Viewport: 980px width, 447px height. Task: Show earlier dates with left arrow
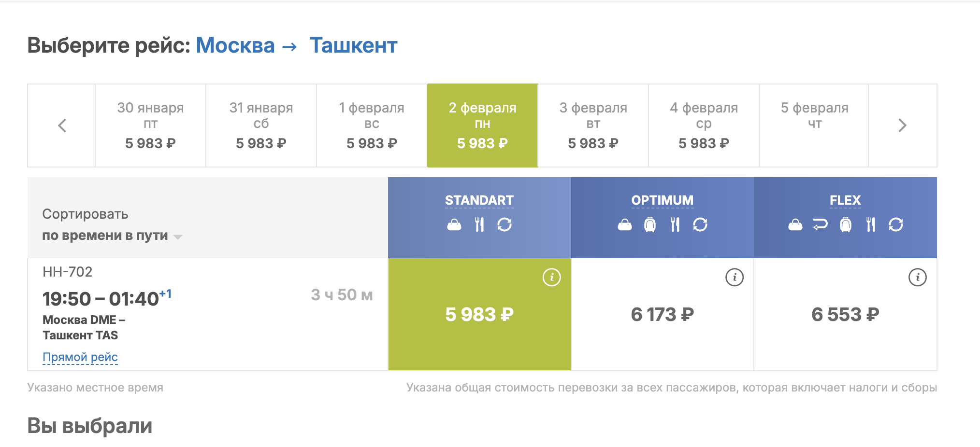coord(62,126)
